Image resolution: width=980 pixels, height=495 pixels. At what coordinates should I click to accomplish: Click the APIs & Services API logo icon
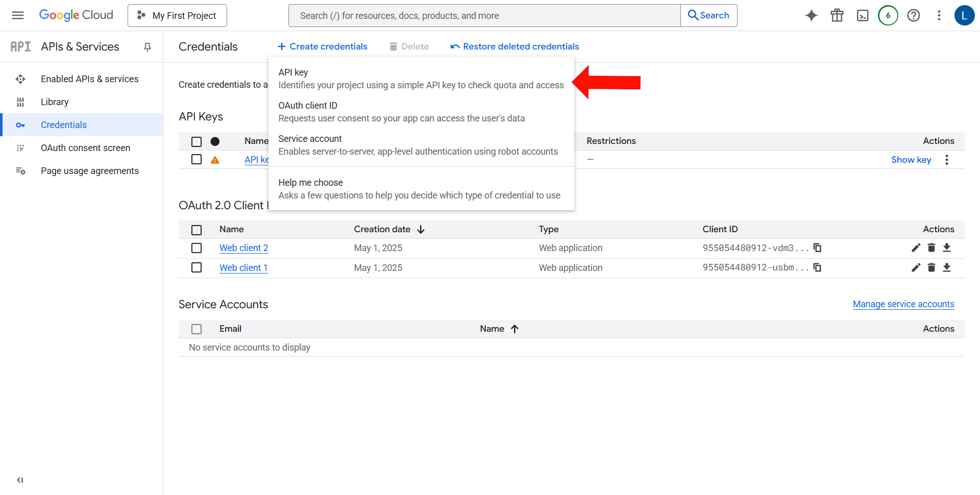pos(21,47)
